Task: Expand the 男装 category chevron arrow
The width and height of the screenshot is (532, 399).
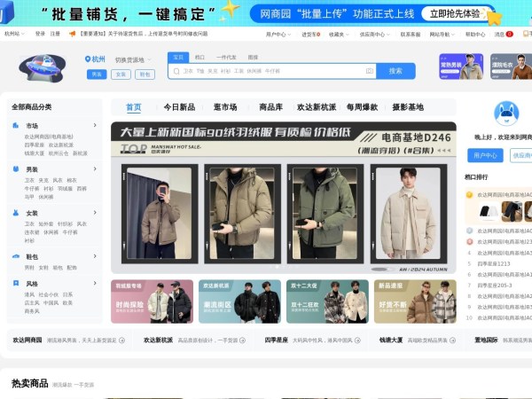Action: click(95, 169)
